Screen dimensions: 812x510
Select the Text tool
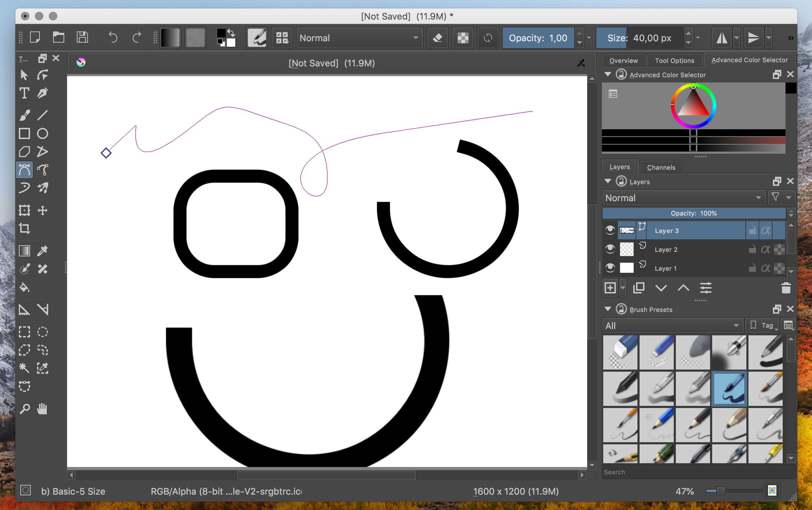(24, 93)
